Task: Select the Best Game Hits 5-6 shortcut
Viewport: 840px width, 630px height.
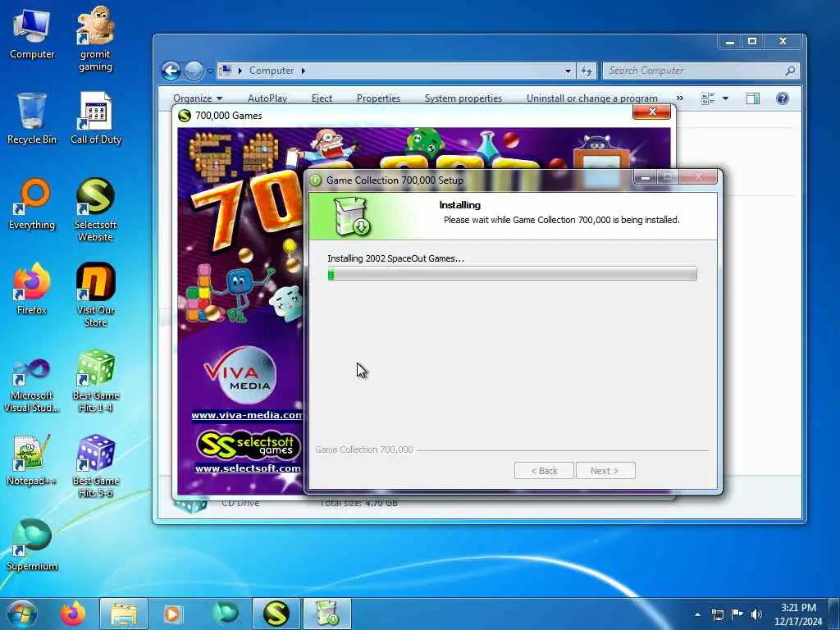Action: point(95,466)
